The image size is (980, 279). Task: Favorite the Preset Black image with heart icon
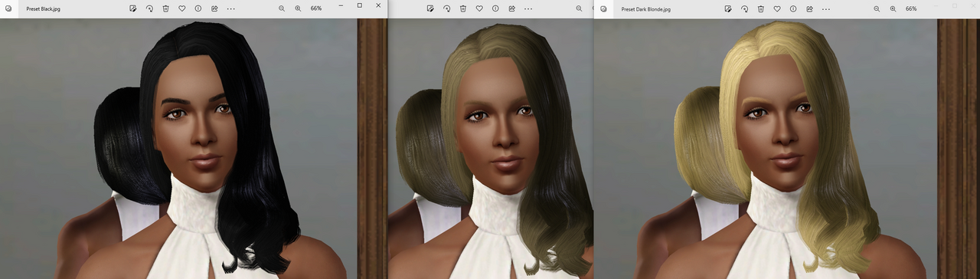pyautogui.click(x=181, y=8)
